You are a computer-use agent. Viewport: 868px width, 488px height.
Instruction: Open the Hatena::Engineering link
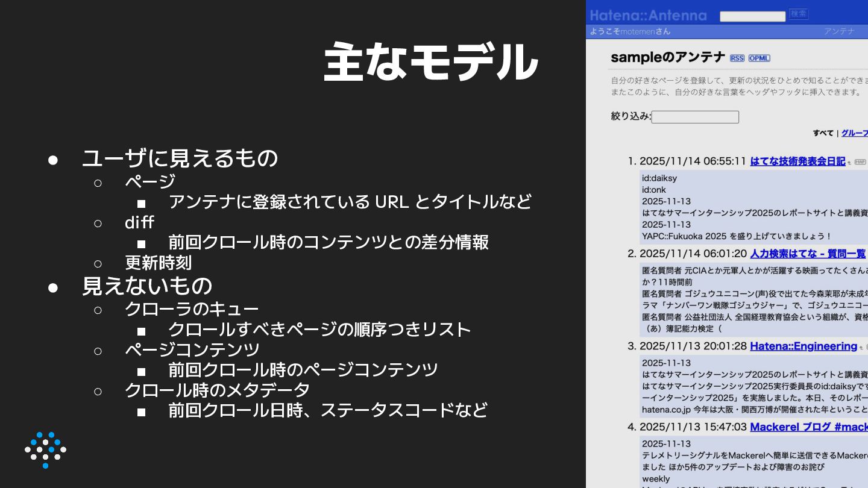(x=804, y=346)
